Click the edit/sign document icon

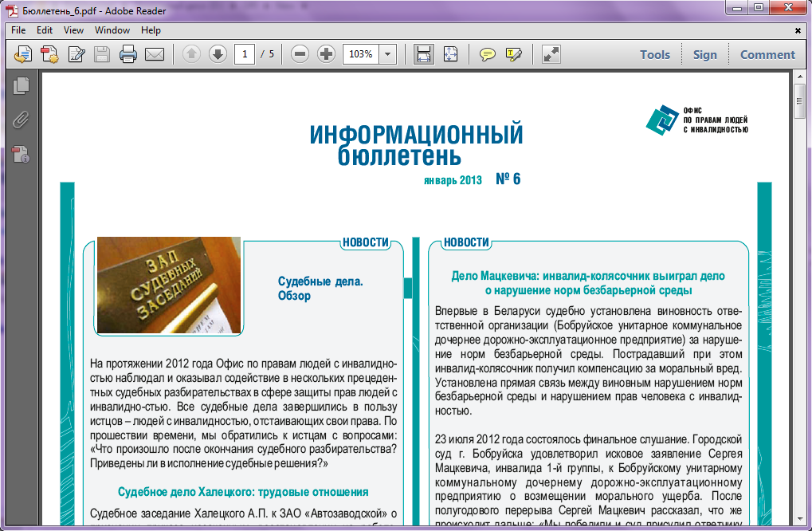pyautogui.click(x=76, y=54)
